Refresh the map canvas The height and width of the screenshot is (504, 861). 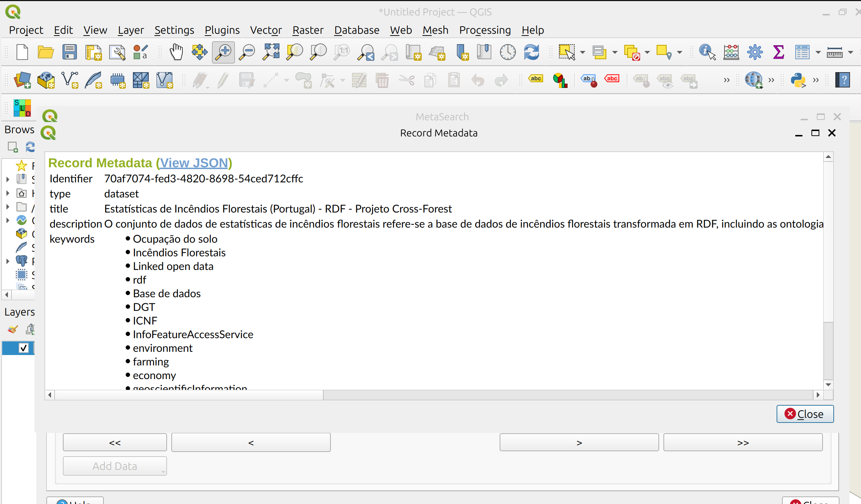pos(532,52)
